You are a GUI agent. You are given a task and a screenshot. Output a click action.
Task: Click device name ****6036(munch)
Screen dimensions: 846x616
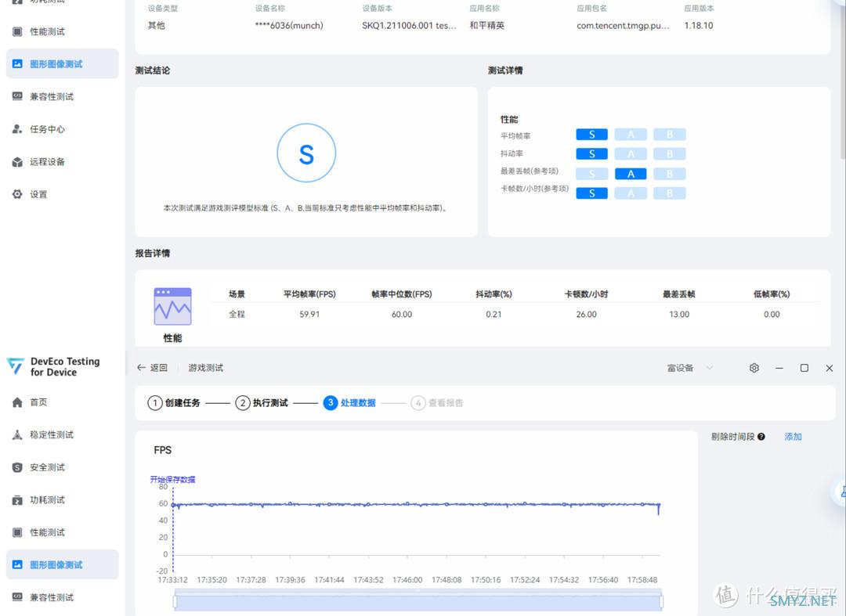pos(289,25)
